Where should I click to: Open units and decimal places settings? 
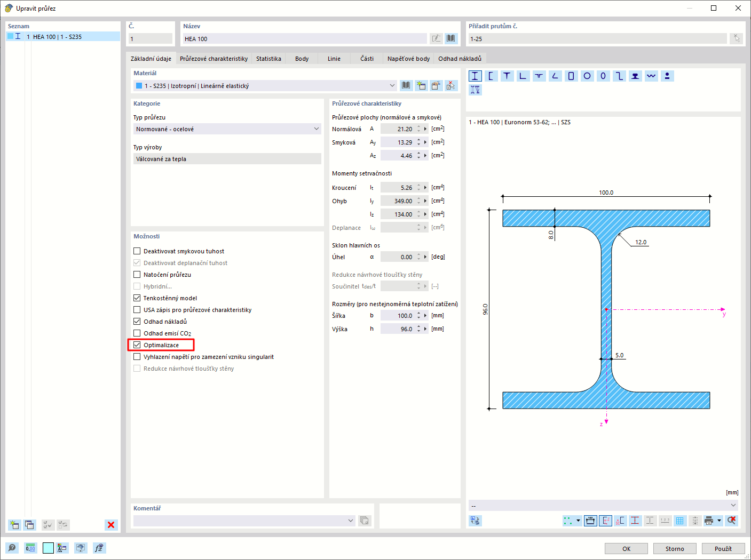[30, 548]
